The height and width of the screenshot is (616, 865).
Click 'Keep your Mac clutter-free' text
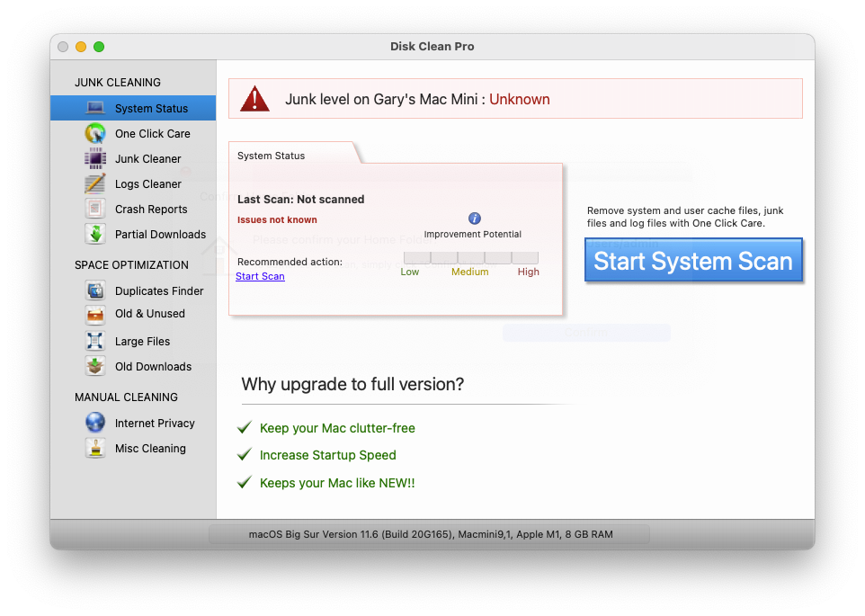point(337,428)
